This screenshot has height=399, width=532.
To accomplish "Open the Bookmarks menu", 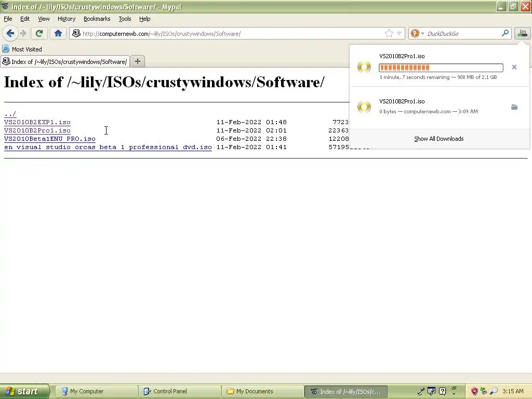I will [97, 19].
